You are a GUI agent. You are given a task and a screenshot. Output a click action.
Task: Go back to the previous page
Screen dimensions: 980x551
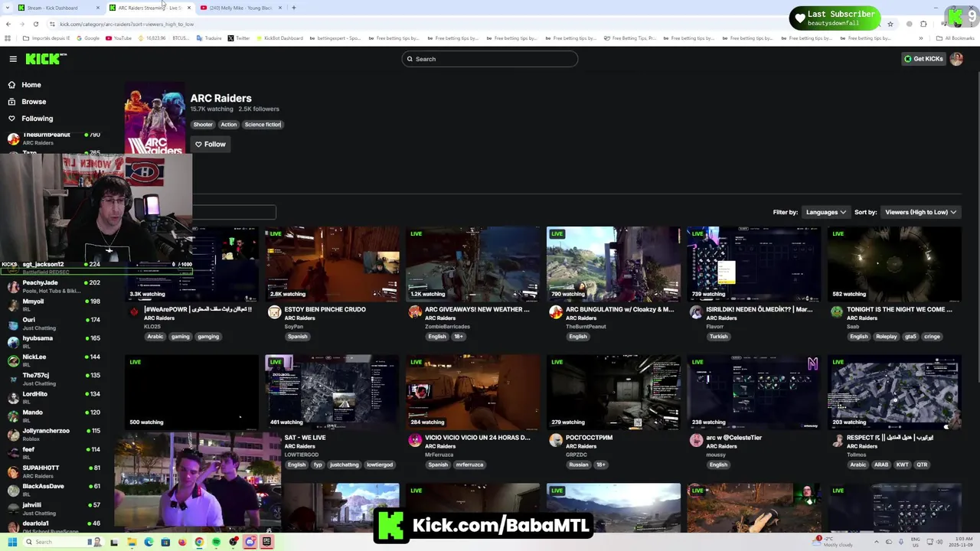[8, 24]
